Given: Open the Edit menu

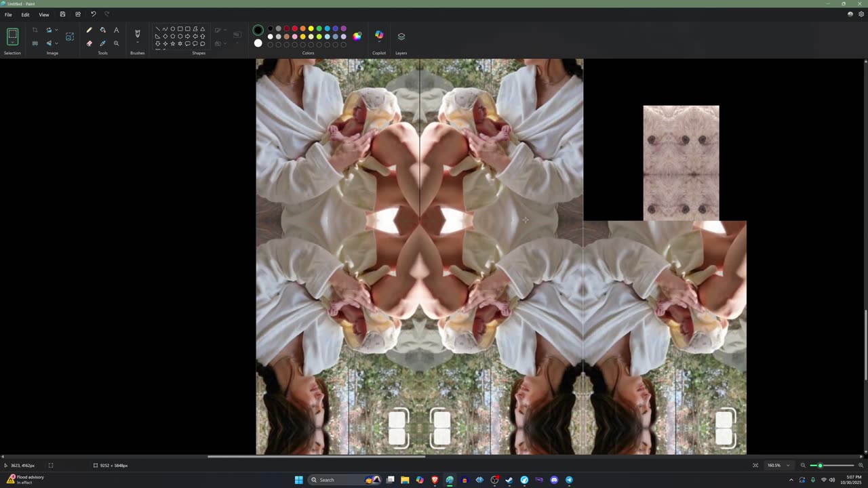Looking at the screenshot, I should pos(25,14).
